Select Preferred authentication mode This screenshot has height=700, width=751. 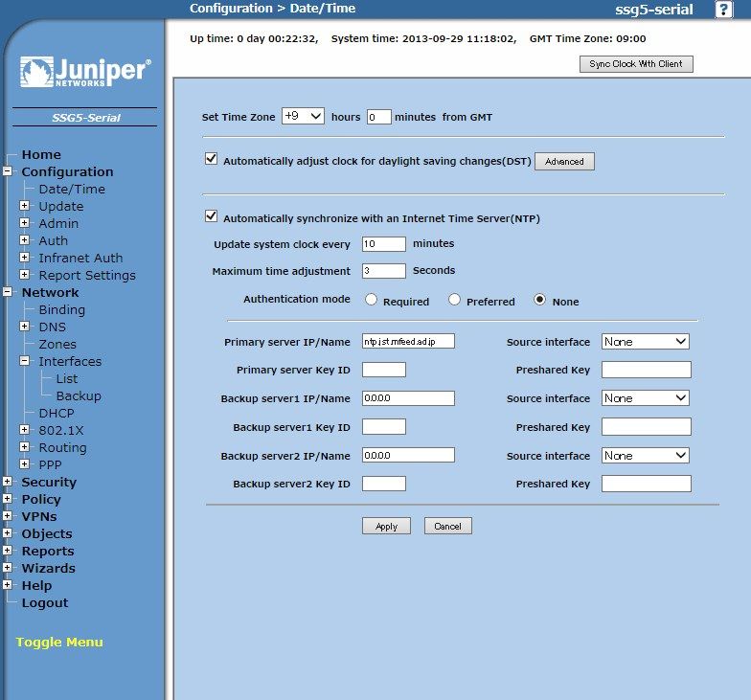coord(454,300)
